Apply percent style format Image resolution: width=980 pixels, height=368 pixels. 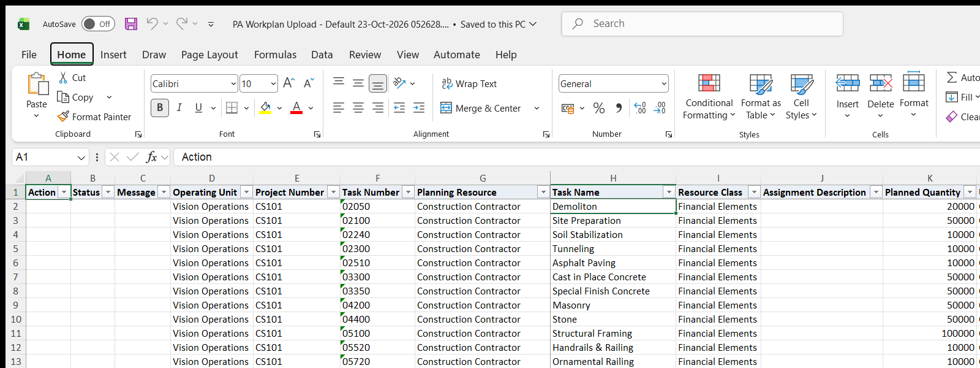[599, 109]
